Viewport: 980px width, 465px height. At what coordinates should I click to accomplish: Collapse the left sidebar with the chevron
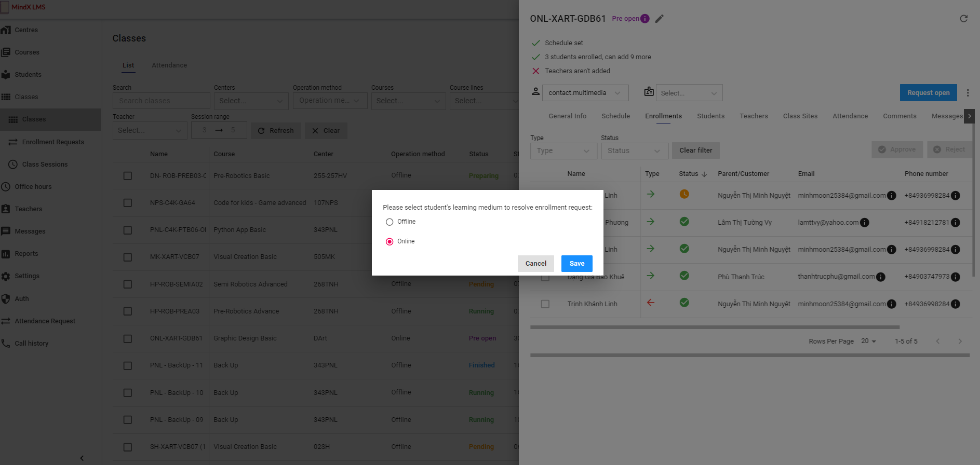[82, 458]
